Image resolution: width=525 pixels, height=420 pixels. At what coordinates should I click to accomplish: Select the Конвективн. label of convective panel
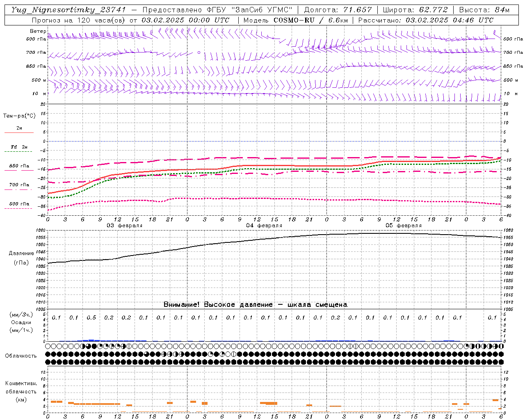[21, 383]
